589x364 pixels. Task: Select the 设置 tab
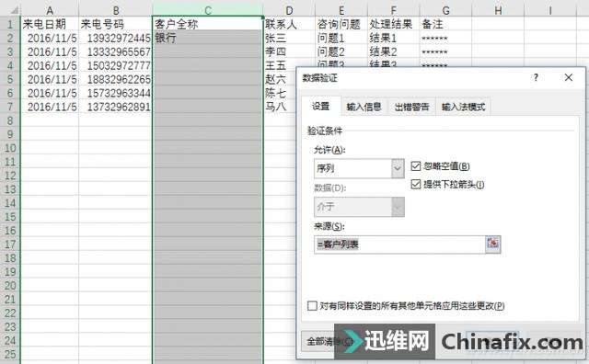coord(321,107)
